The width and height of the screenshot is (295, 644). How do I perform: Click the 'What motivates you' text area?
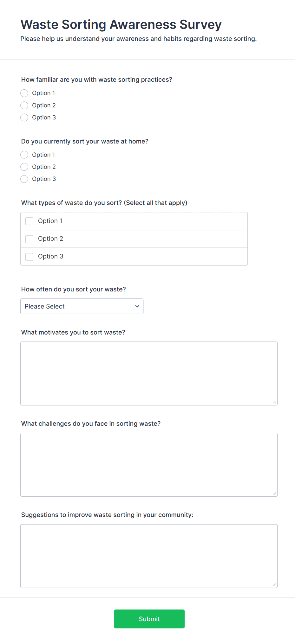[x=149, y=373]
